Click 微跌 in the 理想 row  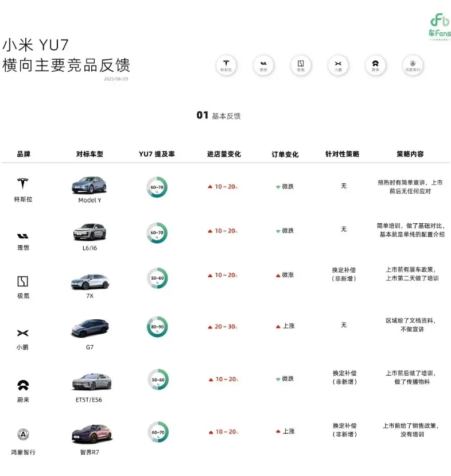tap(288, 230)
